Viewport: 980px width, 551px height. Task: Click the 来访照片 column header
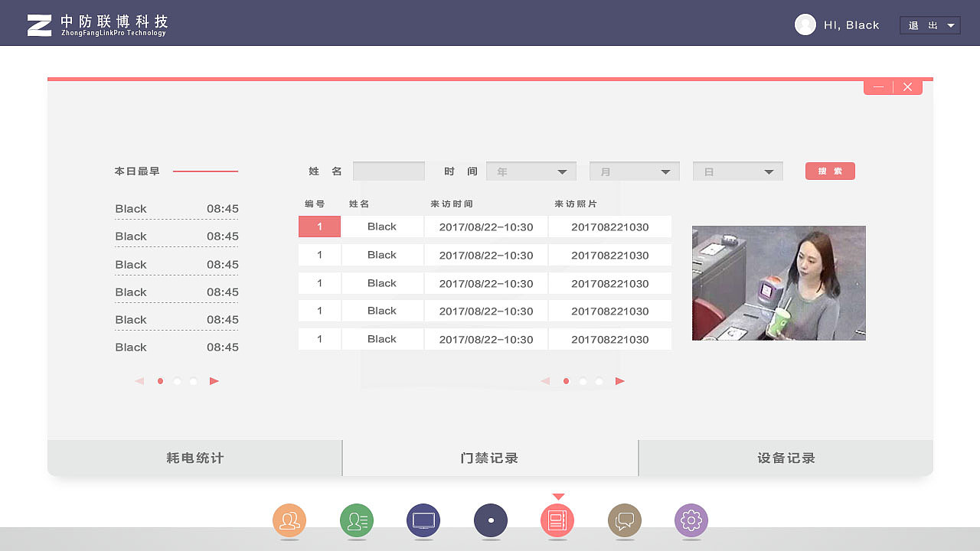[576, 204]
